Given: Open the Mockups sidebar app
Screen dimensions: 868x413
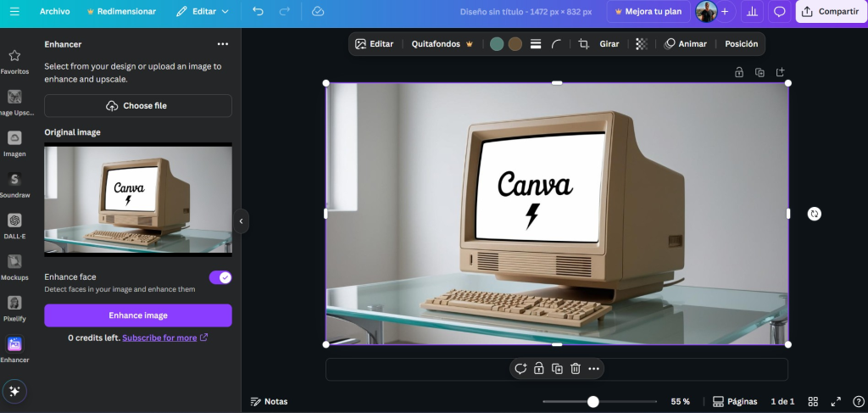Looking at the screenshot, I should click(x=15, y=267).
